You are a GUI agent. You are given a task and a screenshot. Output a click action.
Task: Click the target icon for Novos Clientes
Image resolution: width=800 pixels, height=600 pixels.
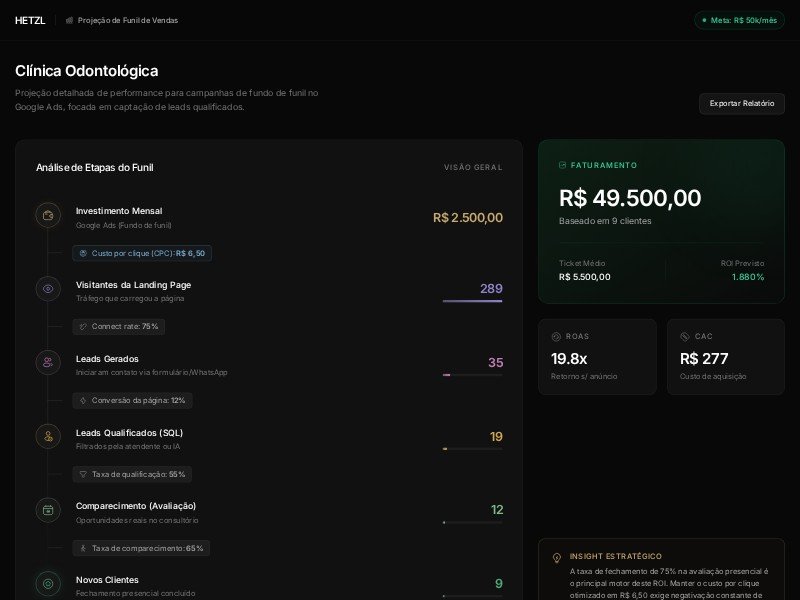click(x=48, y=584)
